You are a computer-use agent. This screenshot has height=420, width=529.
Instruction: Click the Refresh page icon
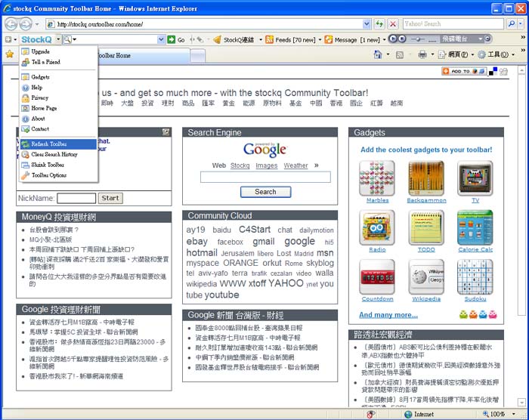pos(379,23)
